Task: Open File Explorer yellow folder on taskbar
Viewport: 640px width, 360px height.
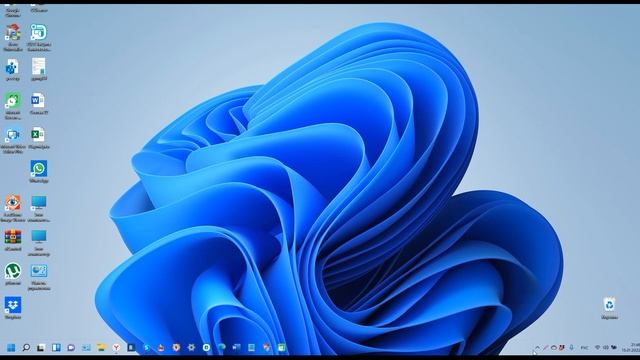Action: (101, 347)
